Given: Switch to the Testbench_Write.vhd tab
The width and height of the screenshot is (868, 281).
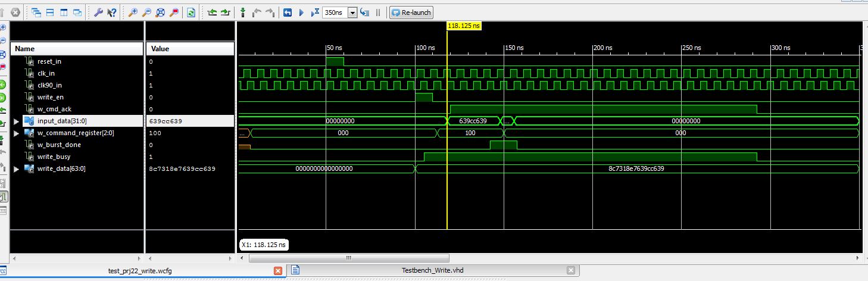Looking at the screenshot, I should click(x=432, y=270).
